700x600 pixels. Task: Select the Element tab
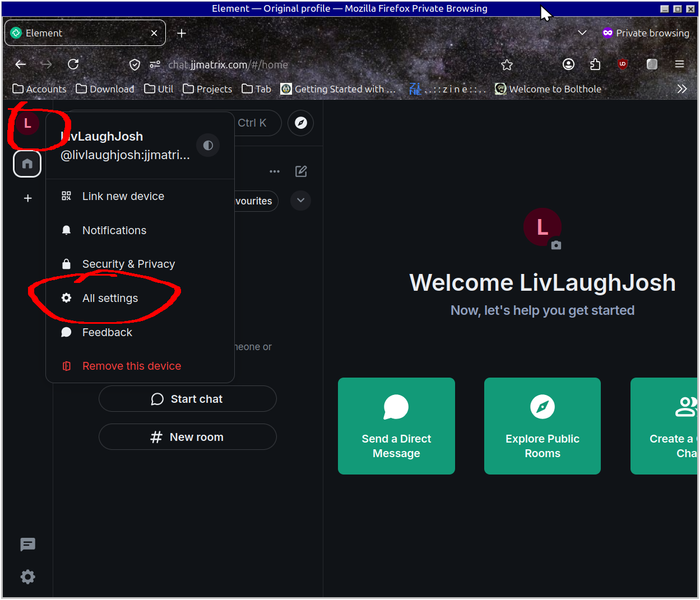coord(85,33)
